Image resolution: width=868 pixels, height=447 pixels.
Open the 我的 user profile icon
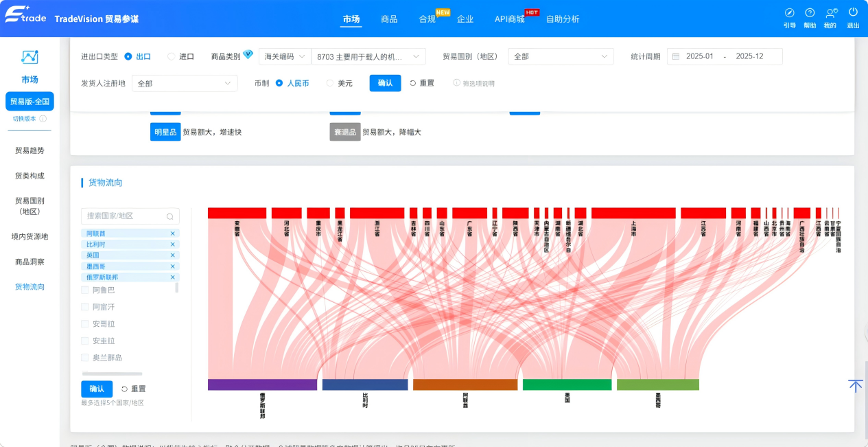coord(831,12)
